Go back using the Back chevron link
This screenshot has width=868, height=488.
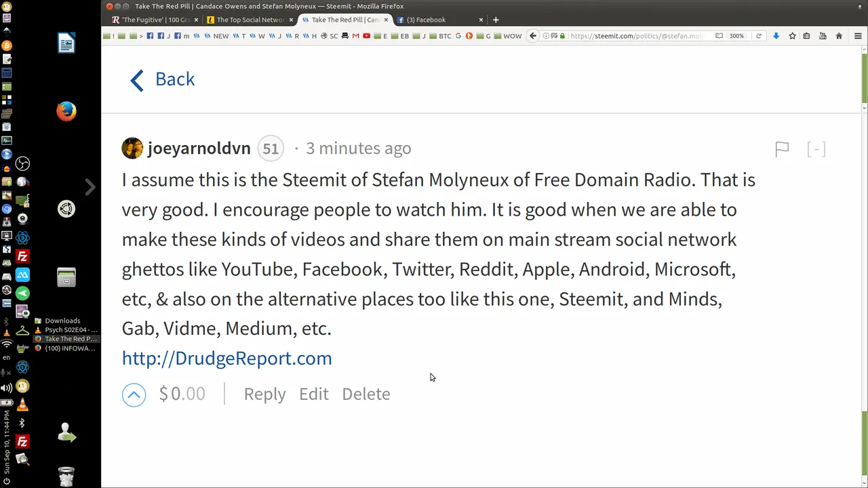tap(162, 79)
